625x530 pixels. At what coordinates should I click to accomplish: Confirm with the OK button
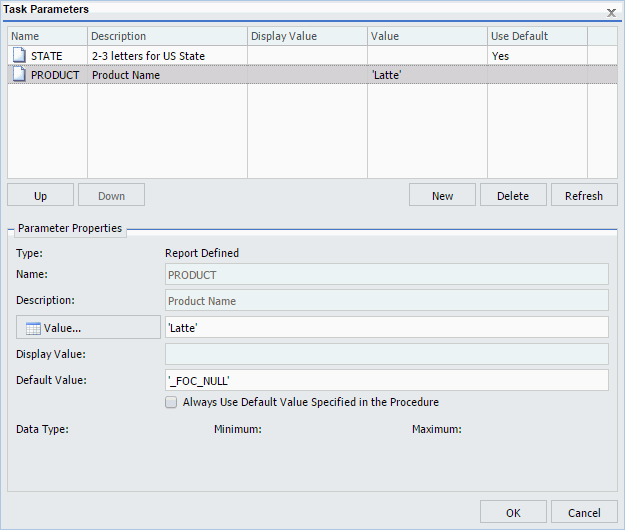pos(513,513)
